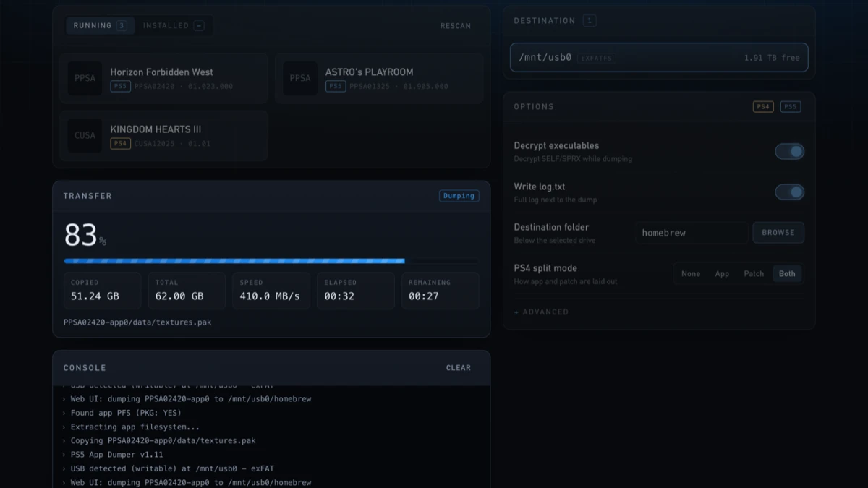This screenshot has width=868, height=488.
Task: Switch to the Running tab
Action: [100, 26]
